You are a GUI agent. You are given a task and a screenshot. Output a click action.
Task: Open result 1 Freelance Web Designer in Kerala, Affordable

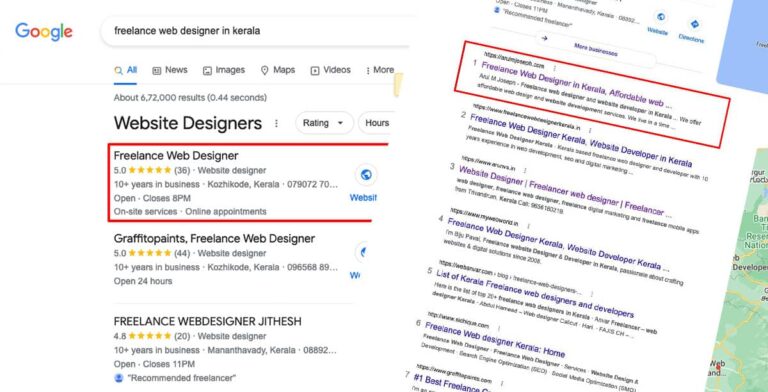tap(576, 84)
